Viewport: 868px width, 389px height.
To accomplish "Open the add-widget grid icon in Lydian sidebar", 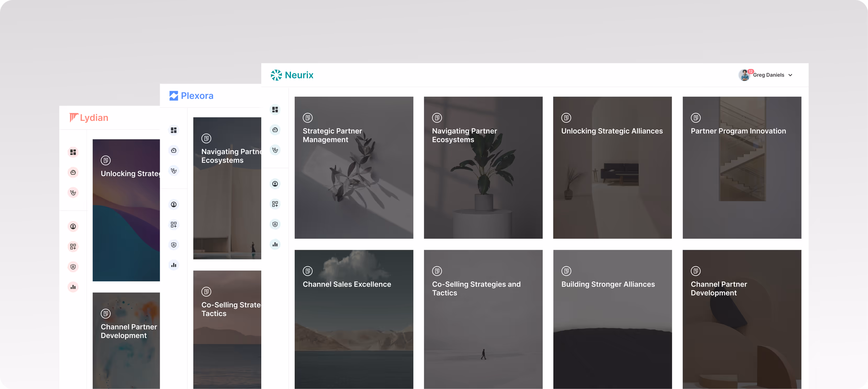I will (x=73, y=246).
